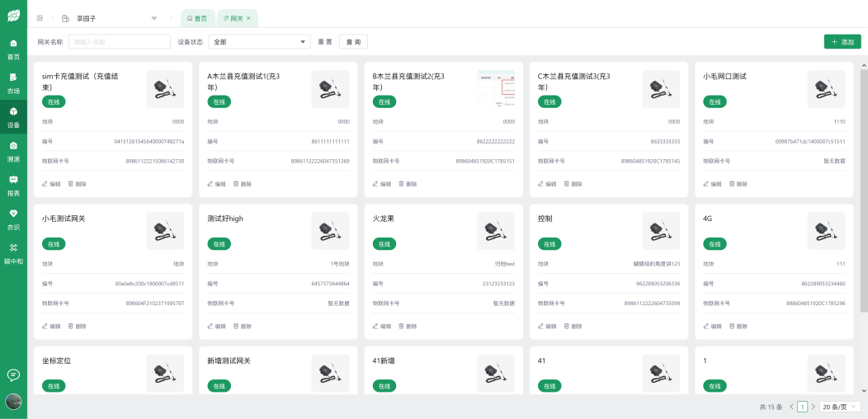Open the 火龙果 device thumbnail image
This screenshot has width=868, height=419.
[x=496, y=231]
